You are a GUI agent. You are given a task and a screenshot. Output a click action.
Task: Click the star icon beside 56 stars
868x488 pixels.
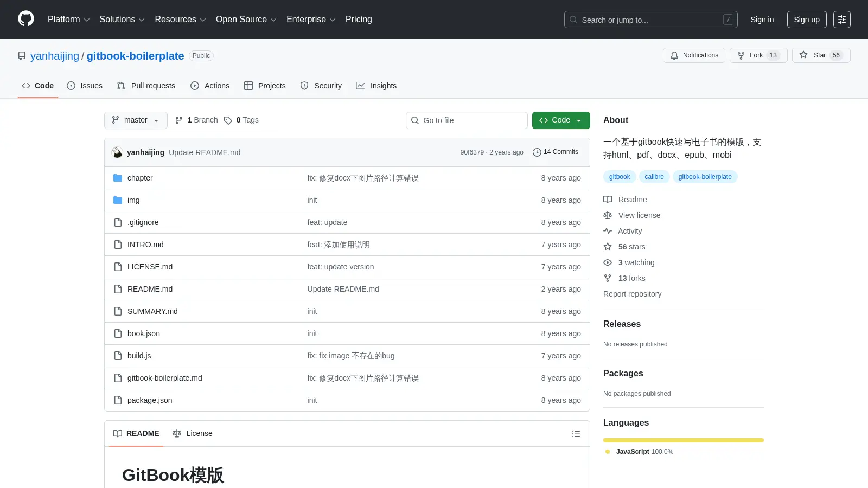pyautogui.click(x=608, y=247)
